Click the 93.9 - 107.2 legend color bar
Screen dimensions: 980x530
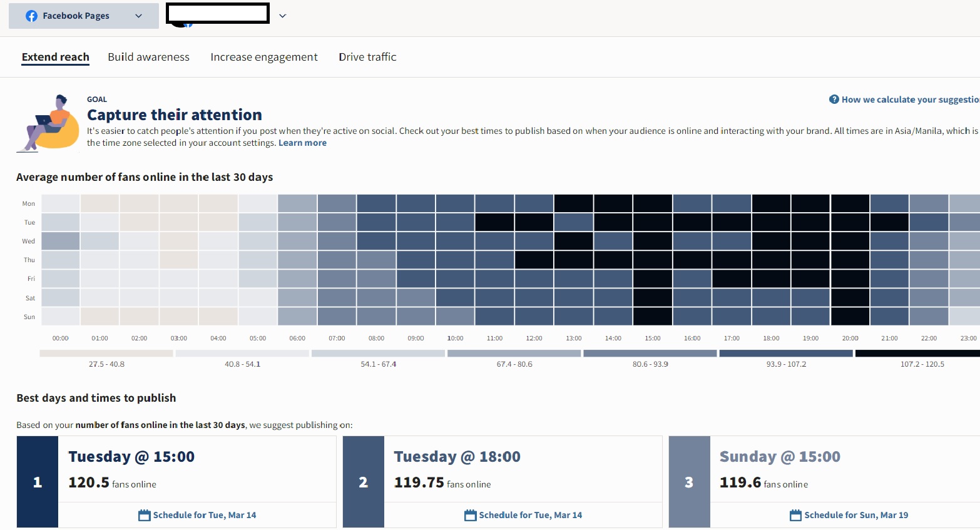click(x=786, y=354)
